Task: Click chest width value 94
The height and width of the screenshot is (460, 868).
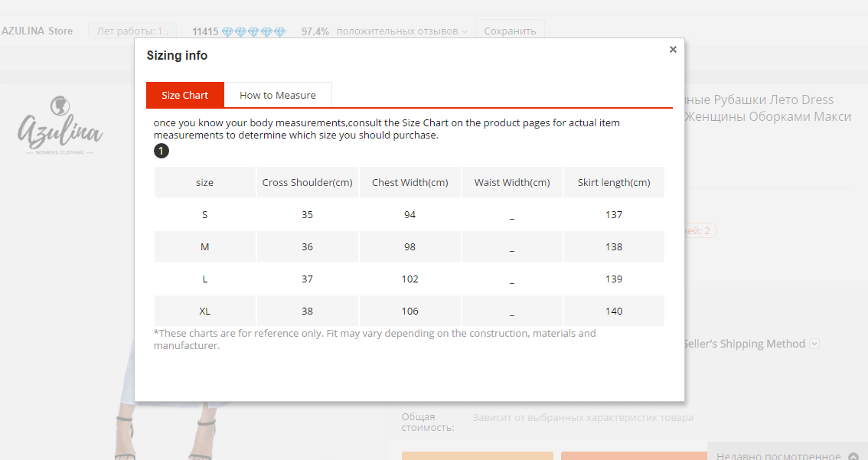Action: tap(410, 214)
